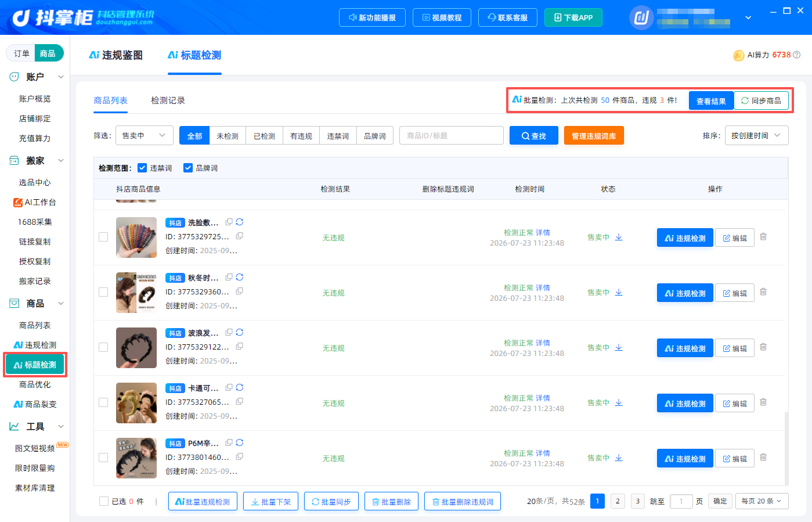Refresh the 卡通可… product via sync icon
This screenshot has width=812, height=522.
[240, 387]
